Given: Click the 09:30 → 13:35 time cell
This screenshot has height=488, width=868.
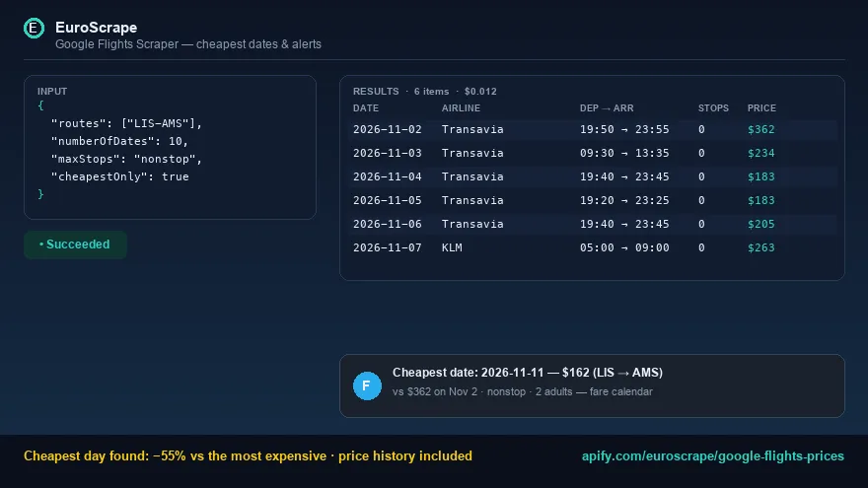Looking at the screenshot, I should [624, 153].
